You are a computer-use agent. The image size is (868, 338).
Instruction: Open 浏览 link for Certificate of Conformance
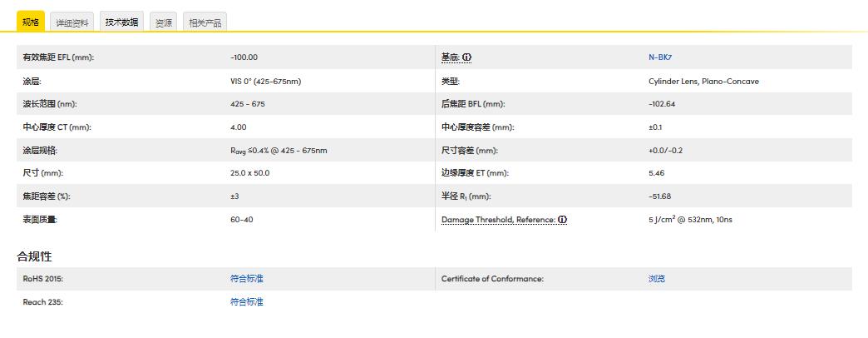pos(657,279)
